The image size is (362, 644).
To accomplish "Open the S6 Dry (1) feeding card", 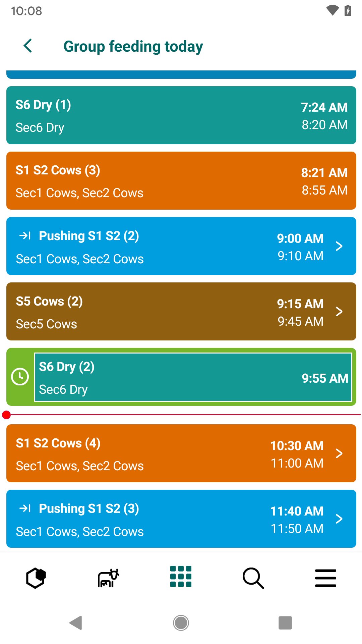I will click(181, 115).
